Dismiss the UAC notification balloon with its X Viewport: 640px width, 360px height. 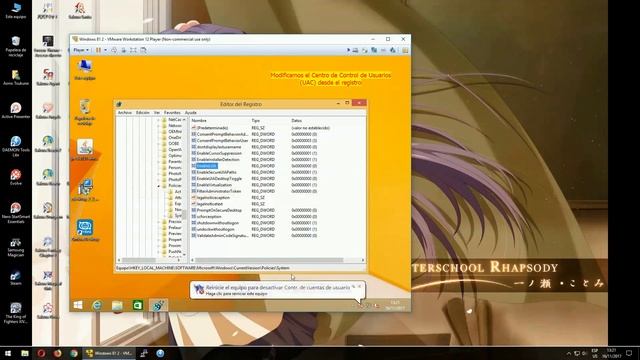360,287
